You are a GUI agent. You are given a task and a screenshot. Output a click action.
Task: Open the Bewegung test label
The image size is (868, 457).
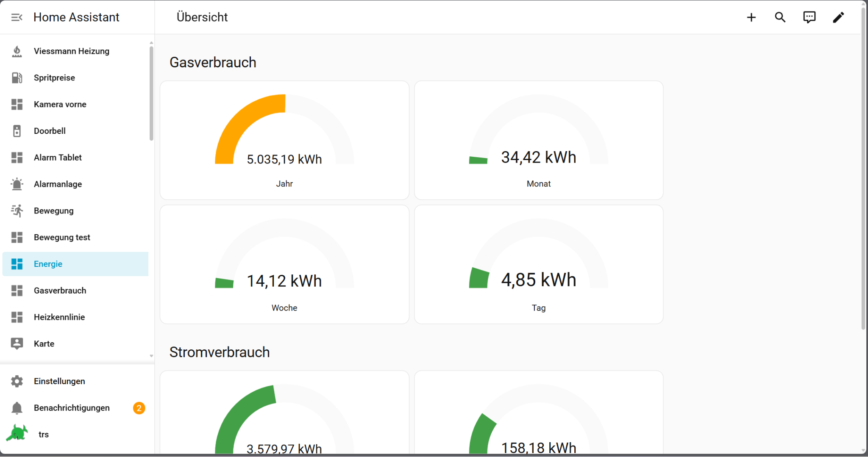coord(62,238)
